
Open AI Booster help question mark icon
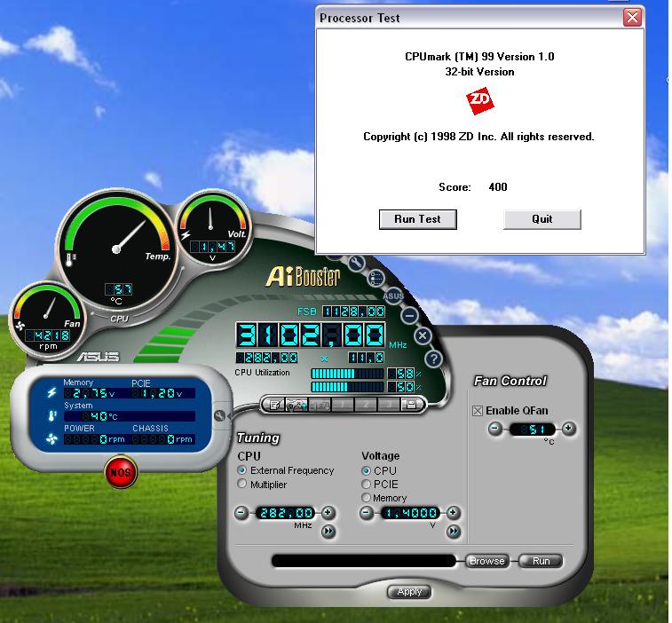click(434, 359)
